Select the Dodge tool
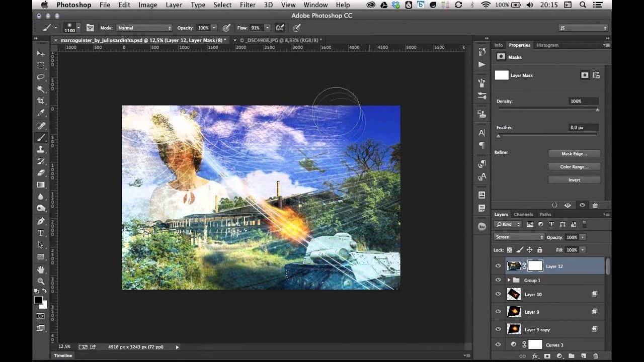644x362 pixels. click(41, 208)
